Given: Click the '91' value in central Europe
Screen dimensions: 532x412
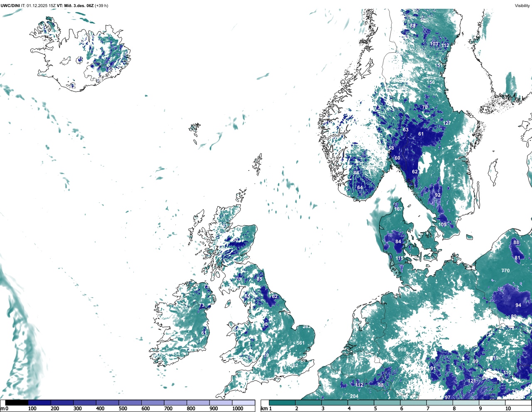Looking at the screenshot, I should [x=433, y=368].
